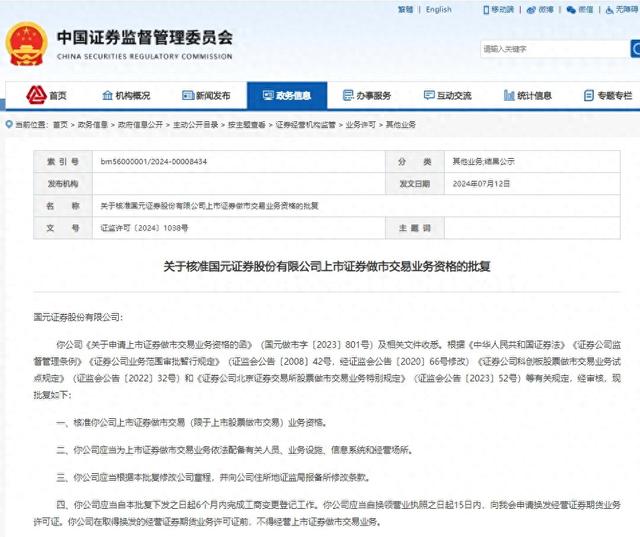The height and width of the screenshot is (537, 640).
Task: Click the red home icon beside 首页
Action: pos(36,95)
